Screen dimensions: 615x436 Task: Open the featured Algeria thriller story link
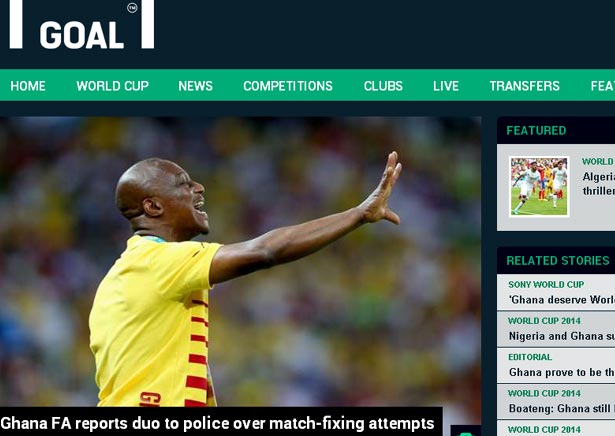[x=599, y=183]
